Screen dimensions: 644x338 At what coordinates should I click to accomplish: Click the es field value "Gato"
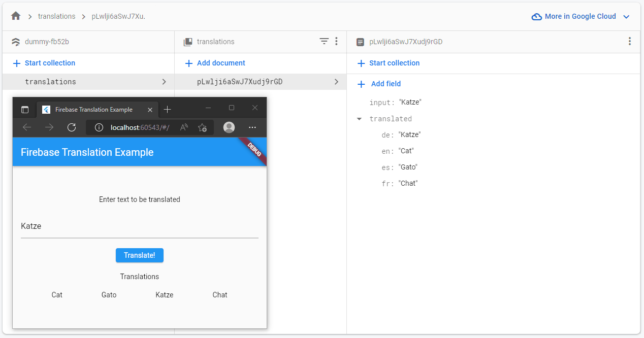coord(408,167)
